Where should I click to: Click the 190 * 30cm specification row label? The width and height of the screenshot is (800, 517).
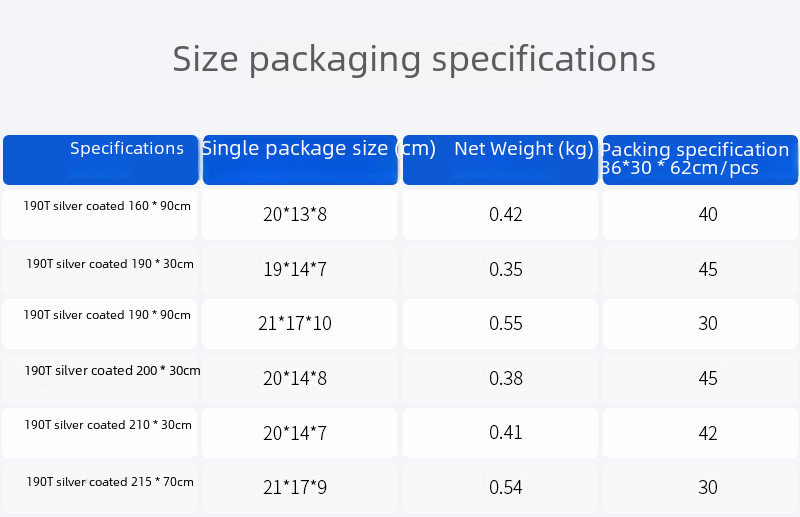tap(110, 264)
